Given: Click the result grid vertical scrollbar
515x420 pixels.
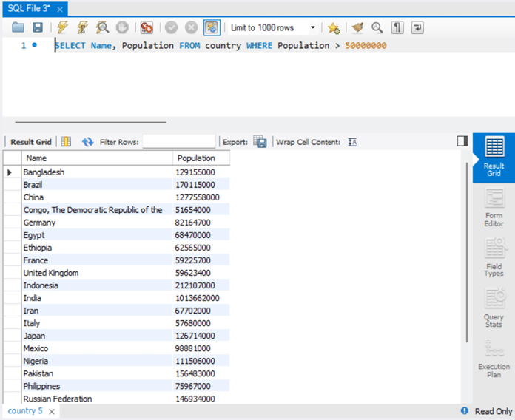Looking at the screenshot, I should coord(467,253).
